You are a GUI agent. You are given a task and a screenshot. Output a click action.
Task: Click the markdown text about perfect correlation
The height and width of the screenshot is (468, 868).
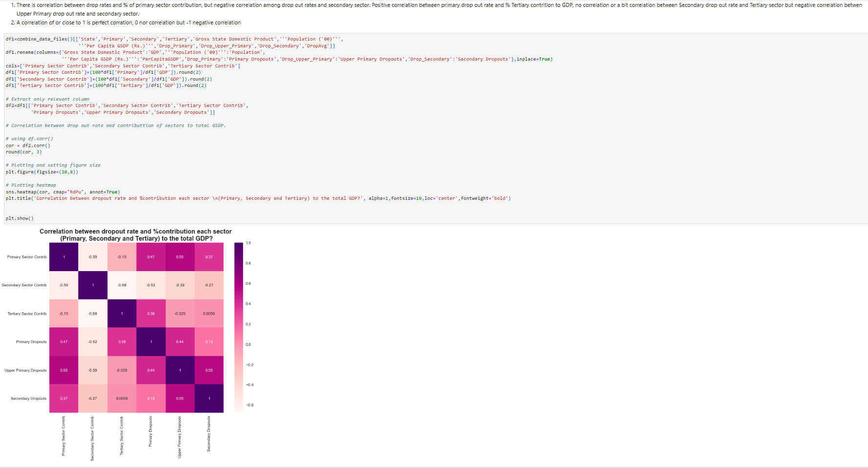click(122, 22)
